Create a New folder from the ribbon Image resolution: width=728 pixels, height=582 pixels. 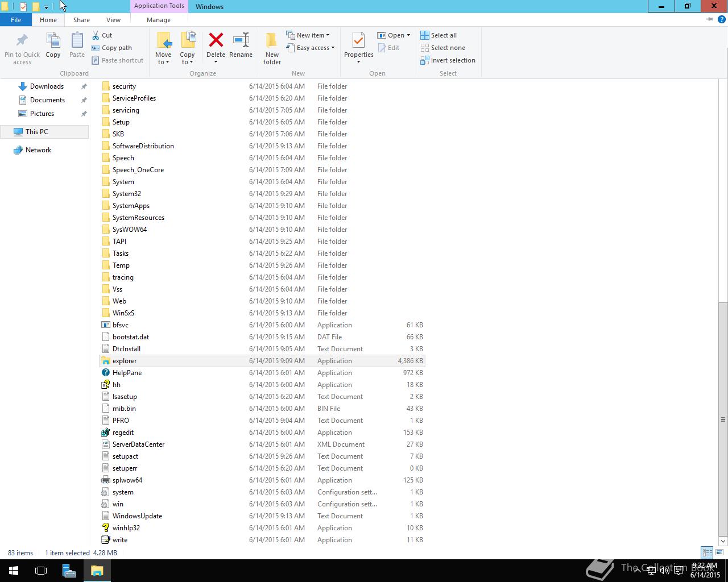click(272, 48)
